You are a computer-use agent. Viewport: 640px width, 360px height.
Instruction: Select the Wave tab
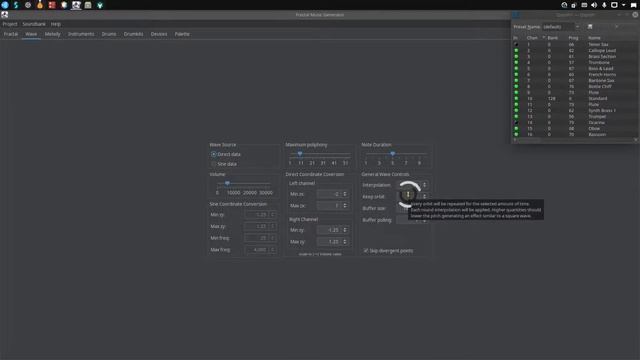pos(31,34)
